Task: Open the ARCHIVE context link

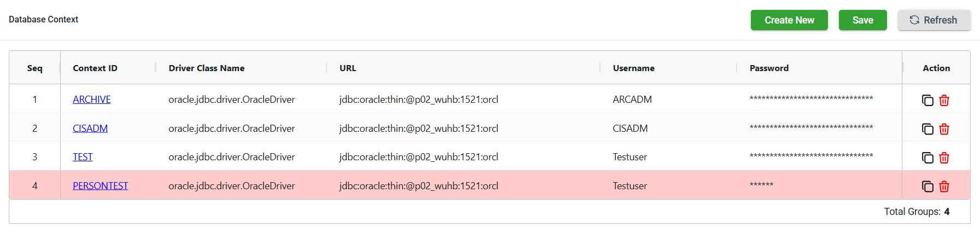Action: point(92,100)
